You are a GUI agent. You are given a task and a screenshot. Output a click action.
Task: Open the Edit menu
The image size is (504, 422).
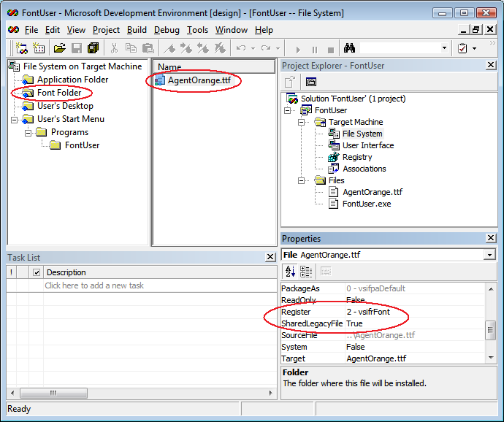[53, 30]
